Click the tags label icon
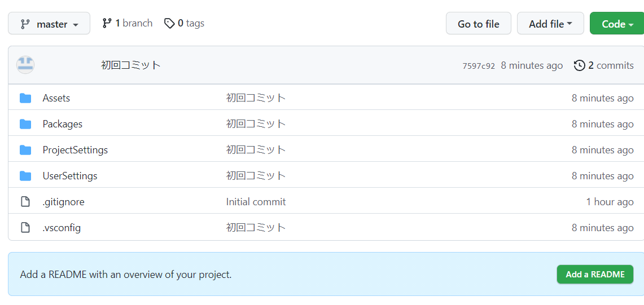The height and width of the screenshot is (305, 644). (169, 23)
